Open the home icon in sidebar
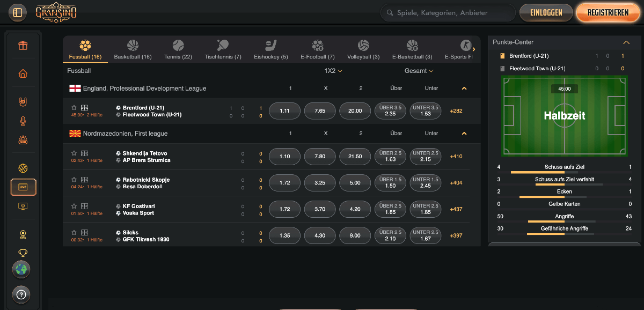644x310 pixels. [x=23, y=74]
